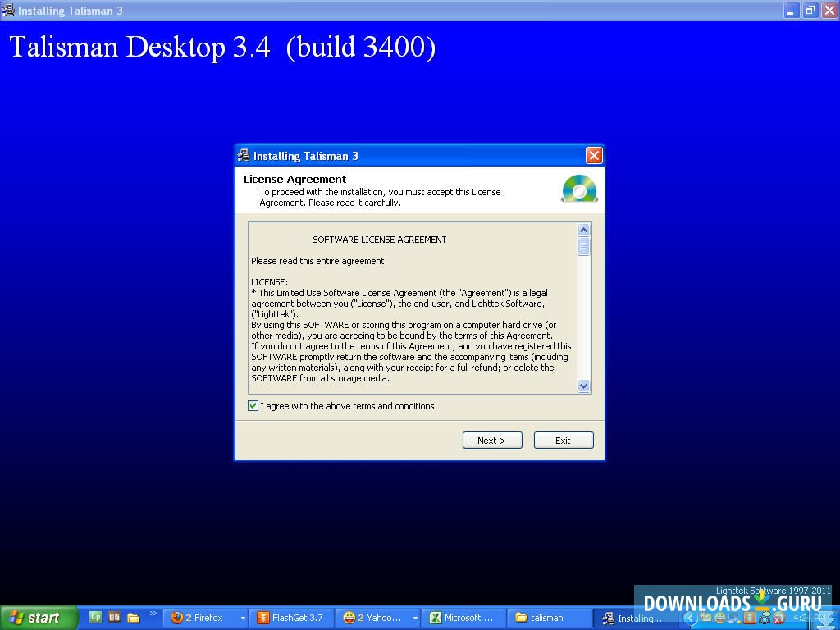Switch to Microsoft Excel in the taskbar
840x630 pixels.
[x=464, y=618]
